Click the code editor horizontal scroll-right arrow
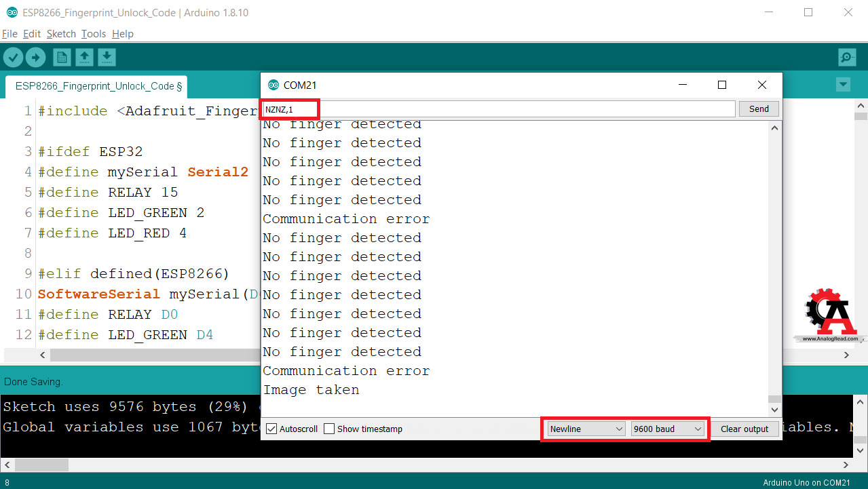This screenshot has width=868, height=489. click(x=846, y=355)
